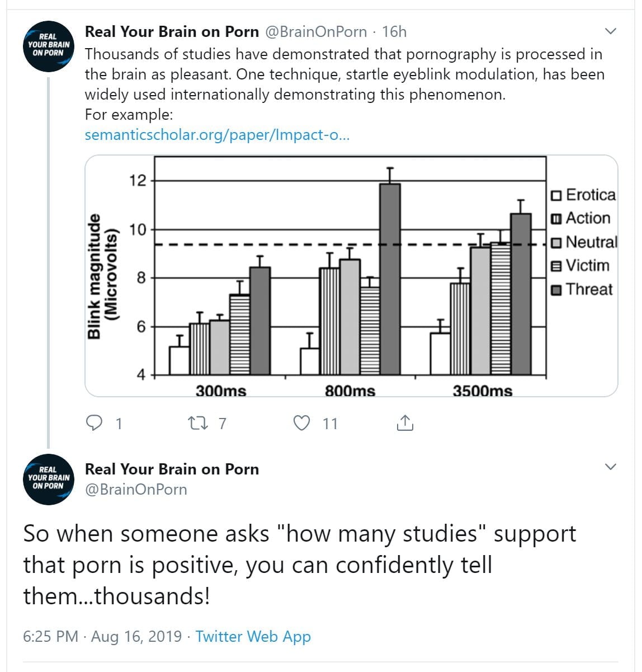
Task: Click the Real Your Brain on Porn name in first tweet
Action: click(x=172, y=32)
